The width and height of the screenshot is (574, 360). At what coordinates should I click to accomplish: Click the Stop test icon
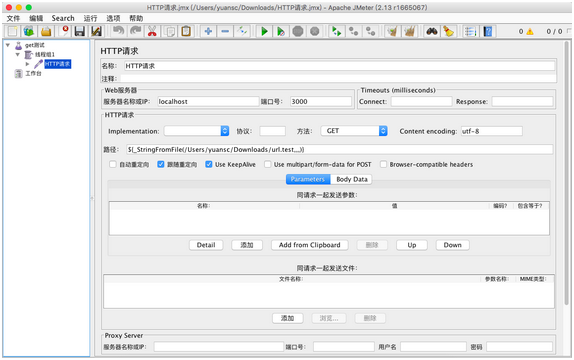pos(298,31)
